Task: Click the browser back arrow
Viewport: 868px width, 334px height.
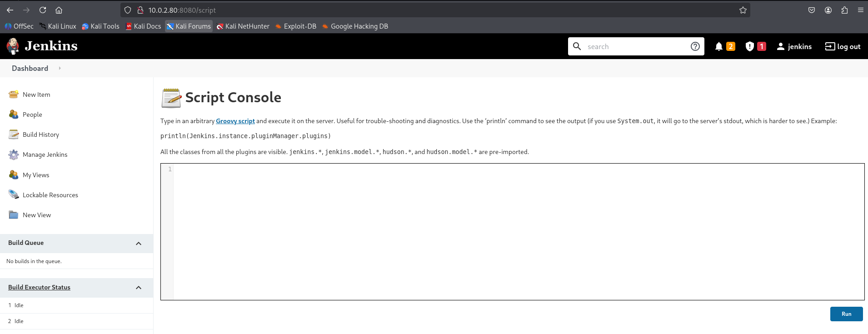Action: pos(10,10)
